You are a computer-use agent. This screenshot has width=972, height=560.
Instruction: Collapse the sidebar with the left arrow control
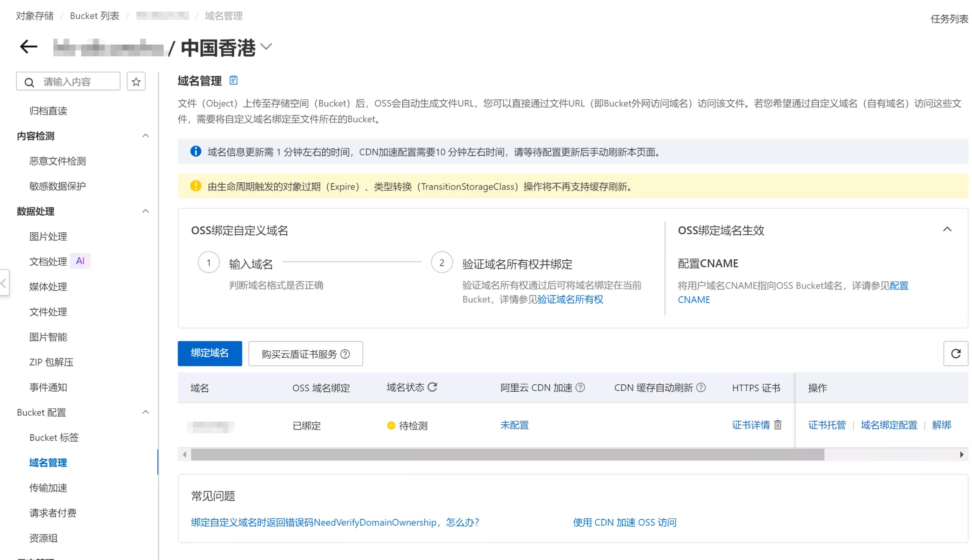click(x=3, y=283)
